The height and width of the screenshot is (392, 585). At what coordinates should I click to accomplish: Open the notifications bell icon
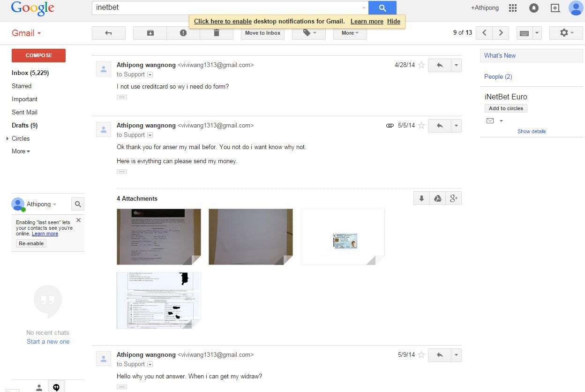click(534, 8)
